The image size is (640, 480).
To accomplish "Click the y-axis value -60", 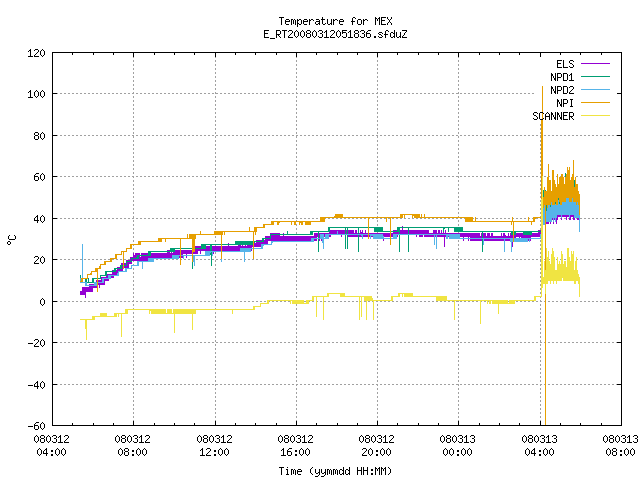I will click(36, 426).
